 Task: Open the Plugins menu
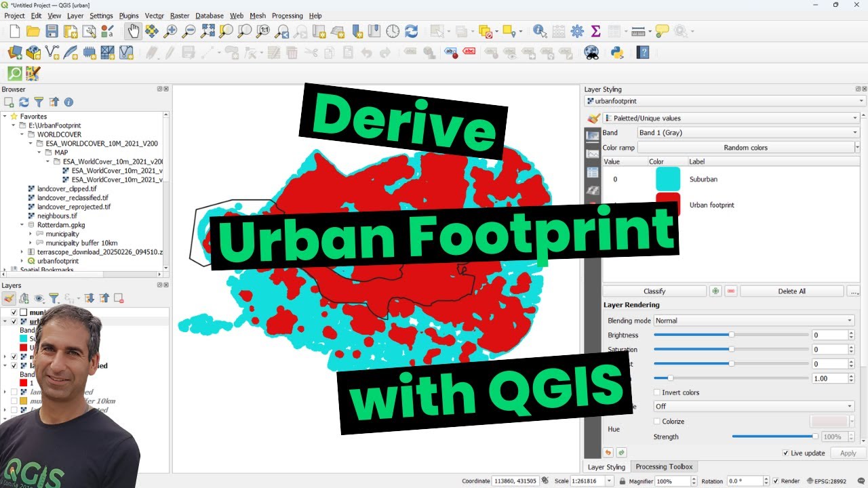click(x=129, y=16)
